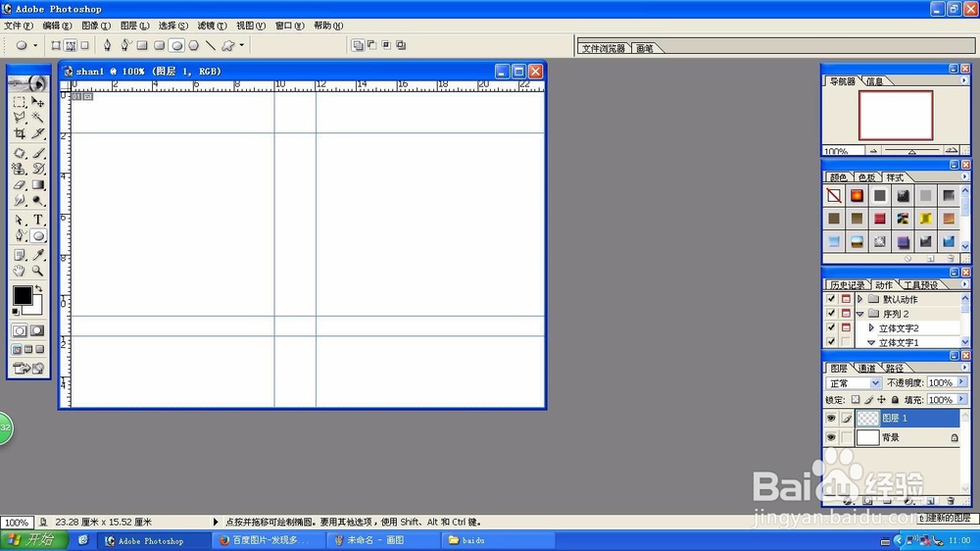Switch to the 通道 tab
Image resolution: width=980 pixels, height=551 pixels.
[866, 368]
